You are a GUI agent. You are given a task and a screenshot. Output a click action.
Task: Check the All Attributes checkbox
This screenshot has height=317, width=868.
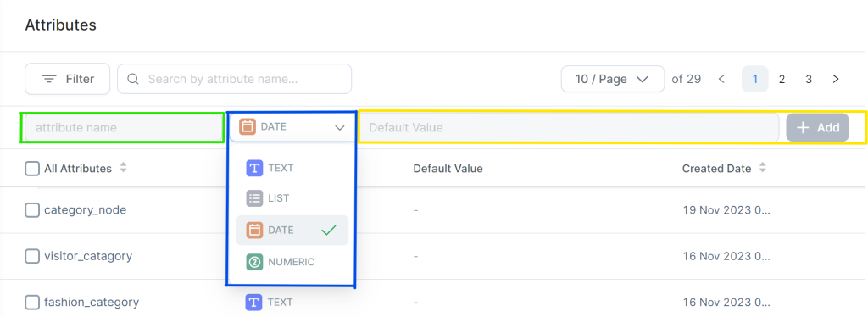(32, 168)
